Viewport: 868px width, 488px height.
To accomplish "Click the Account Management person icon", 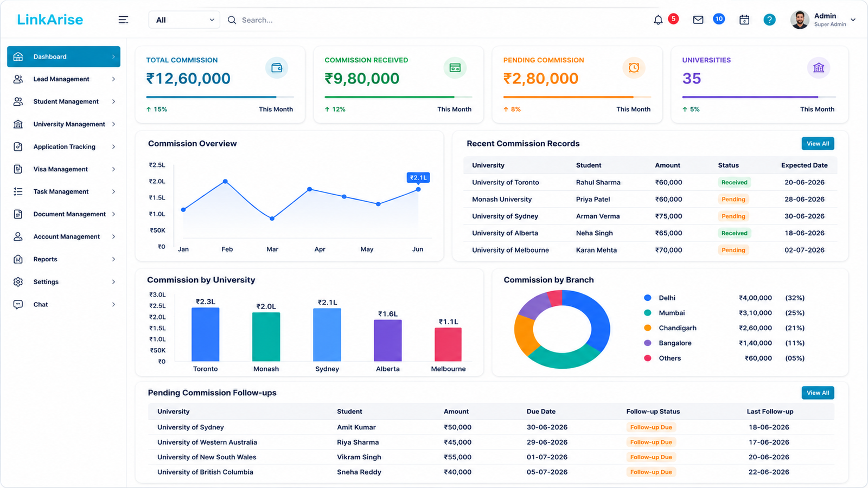I will coord(18,237).
